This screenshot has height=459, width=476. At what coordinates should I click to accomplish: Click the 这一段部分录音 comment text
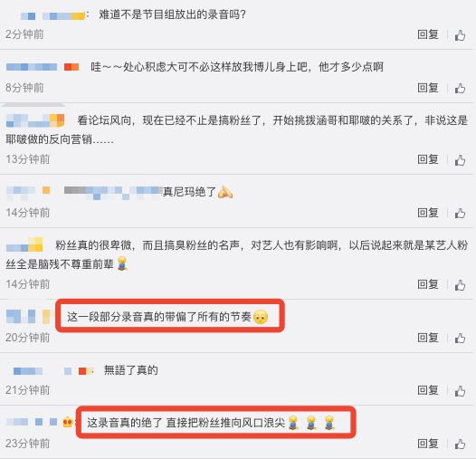(x=159, y=317)
